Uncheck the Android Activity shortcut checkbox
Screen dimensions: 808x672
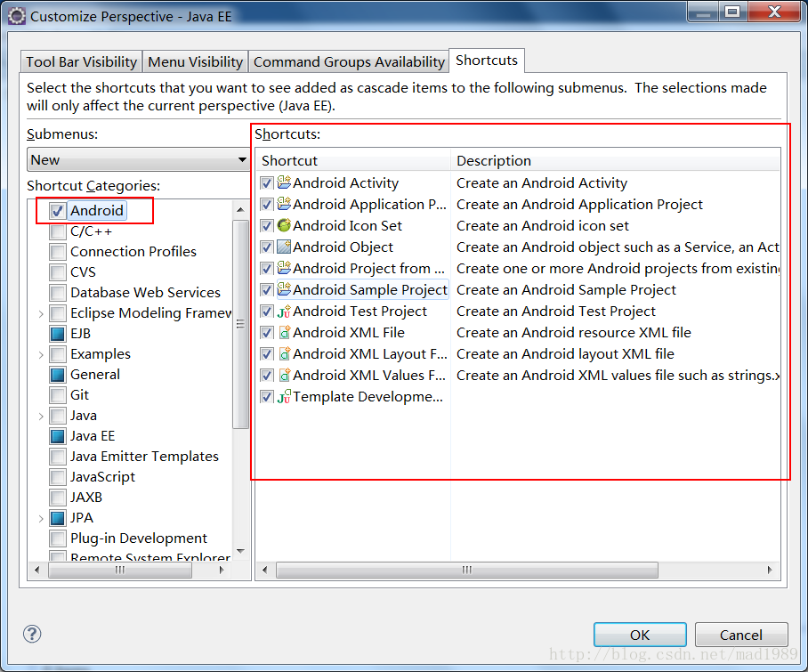(x=266, y=183)
